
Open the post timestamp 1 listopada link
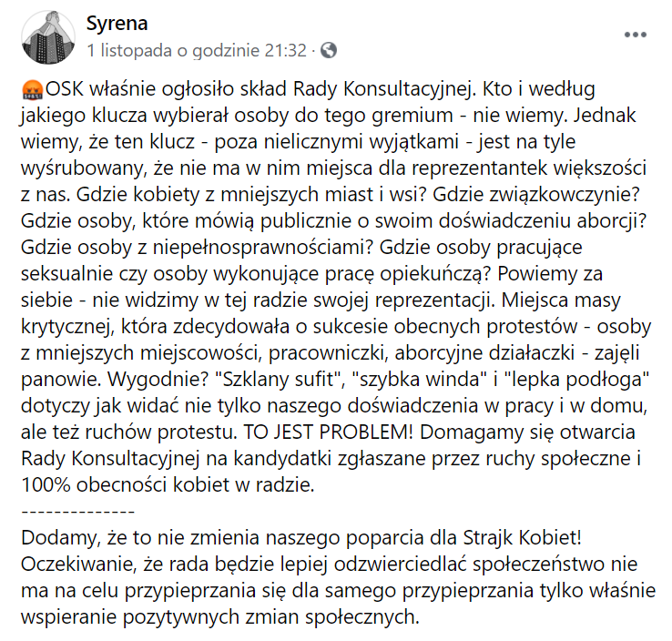pos(196,50)
